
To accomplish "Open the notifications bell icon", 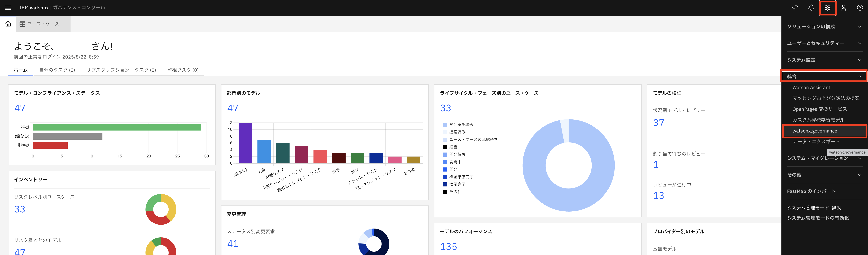I will (811, 7).
